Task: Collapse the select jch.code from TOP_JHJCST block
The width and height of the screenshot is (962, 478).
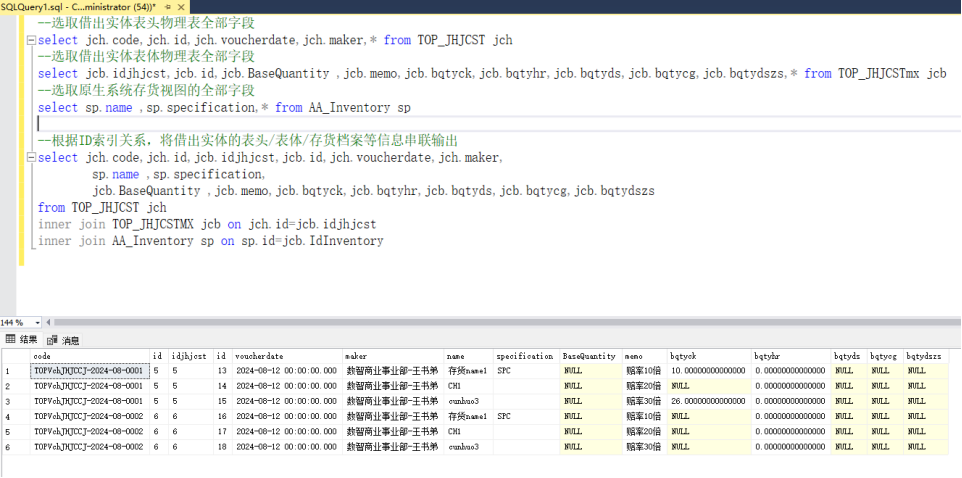Action: [x=31, y=40]
